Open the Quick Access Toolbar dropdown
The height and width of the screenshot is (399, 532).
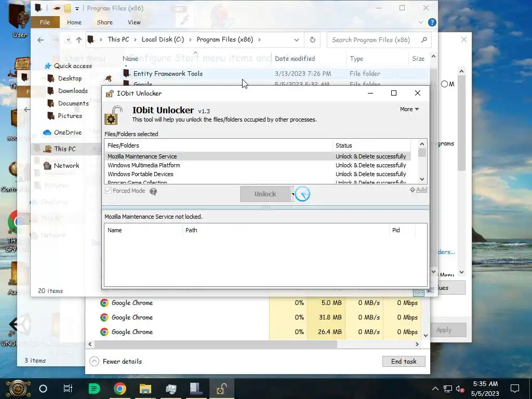point(77,8)
